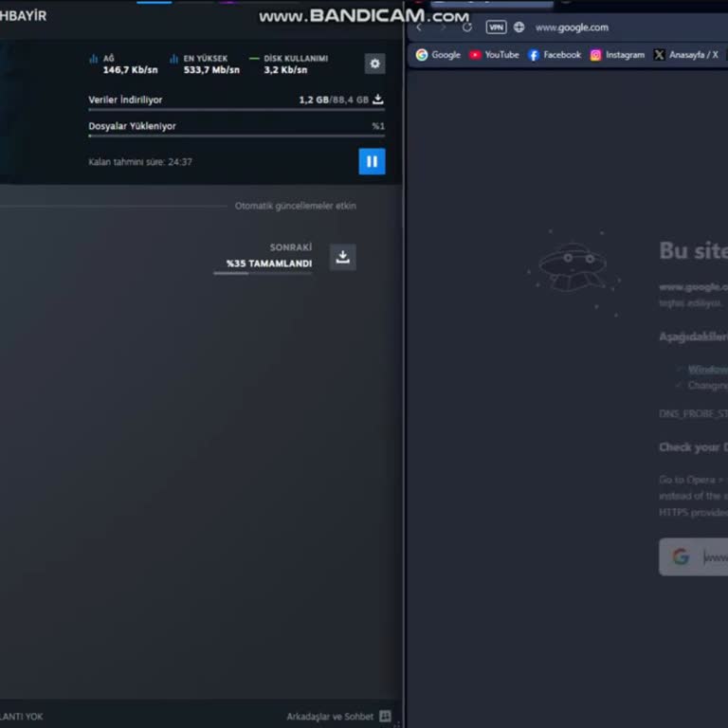This screenshot has width=728, height=728.
Task: Toggle the Opera VPN badge
Action: pos(496,27)
